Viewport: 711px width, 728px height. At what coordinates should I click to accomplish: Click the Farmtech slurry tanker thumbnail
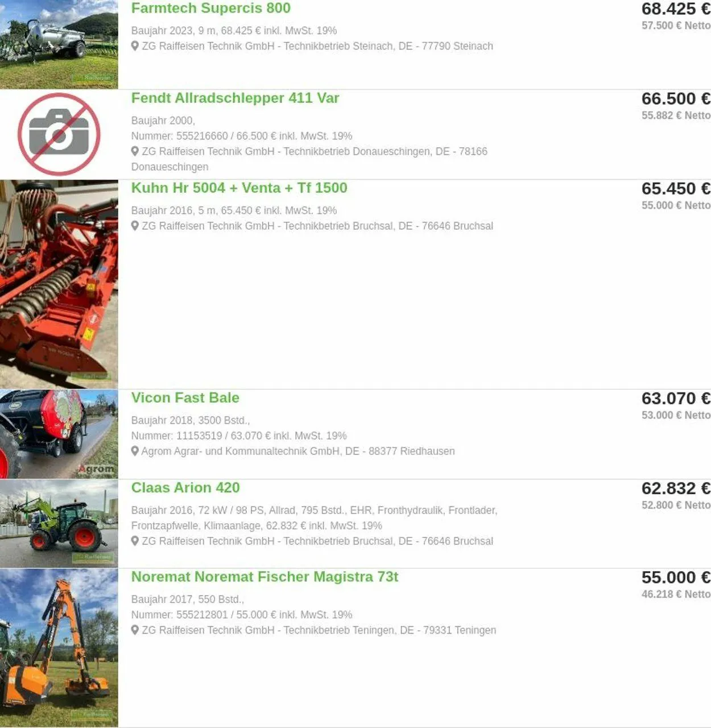click(x=59, y=44)
